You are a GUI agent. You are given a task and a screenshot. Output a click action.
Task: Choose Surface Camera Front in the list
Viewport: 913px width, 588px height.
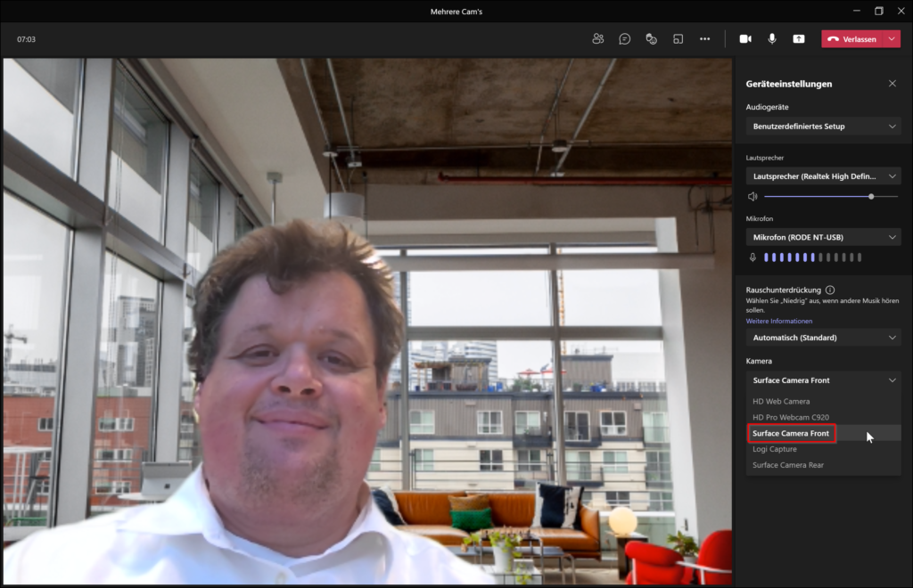[x=823, y=433]
